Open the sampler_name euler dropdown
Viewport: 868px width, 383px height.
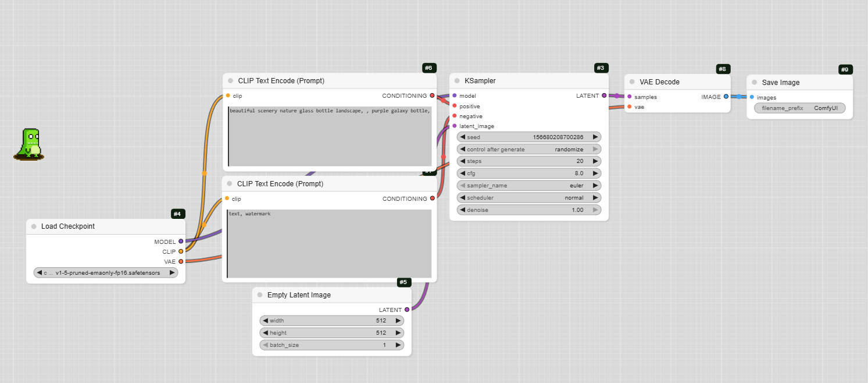[528, 186]
